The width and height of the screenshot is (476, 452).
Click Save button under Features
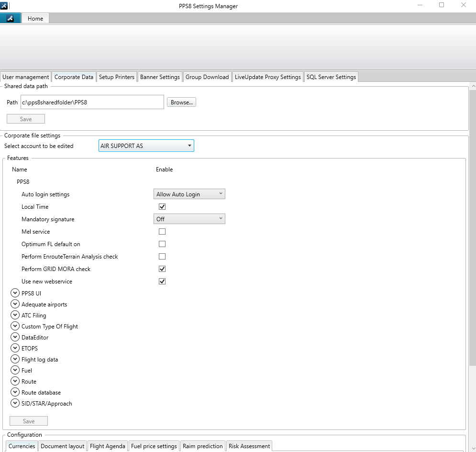click(29, 421)
